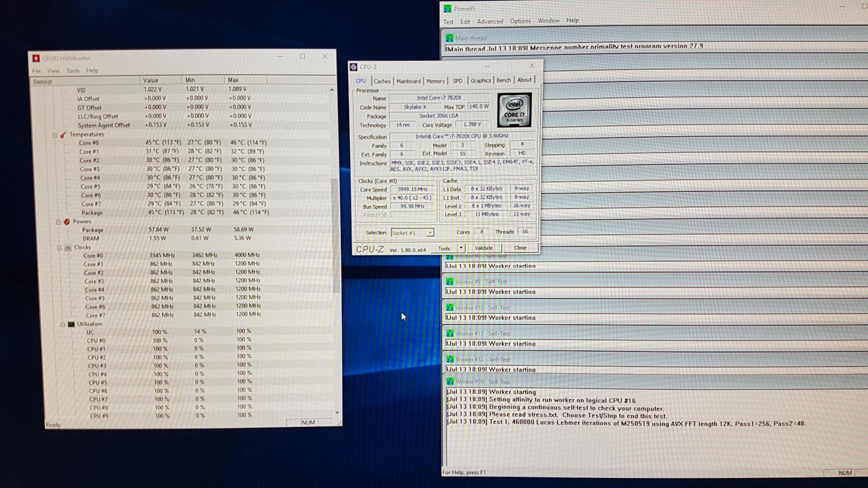Click the Close button in CPU-Z

(520, 248)
